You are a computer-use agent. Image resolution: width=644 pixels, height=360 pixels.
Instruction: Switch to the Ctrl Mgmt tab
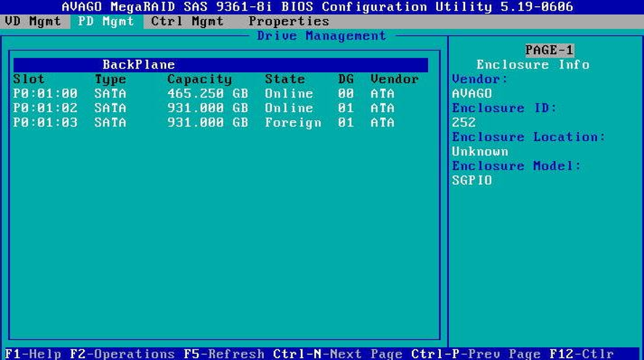187,21
